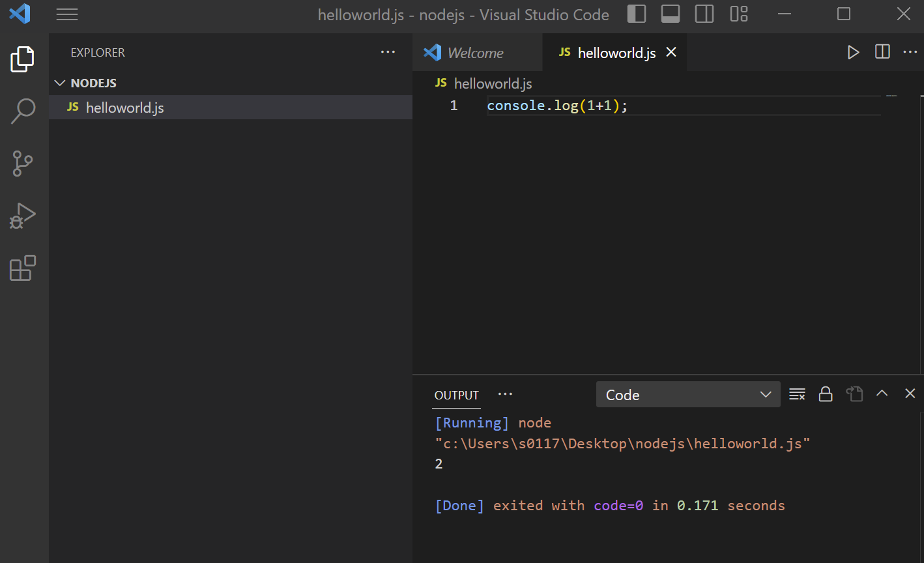The width and height of the screenshot is (924, 563).
Task: Switch to the Welcome tab
Action: pyautogui.click(x=478, y=53)
